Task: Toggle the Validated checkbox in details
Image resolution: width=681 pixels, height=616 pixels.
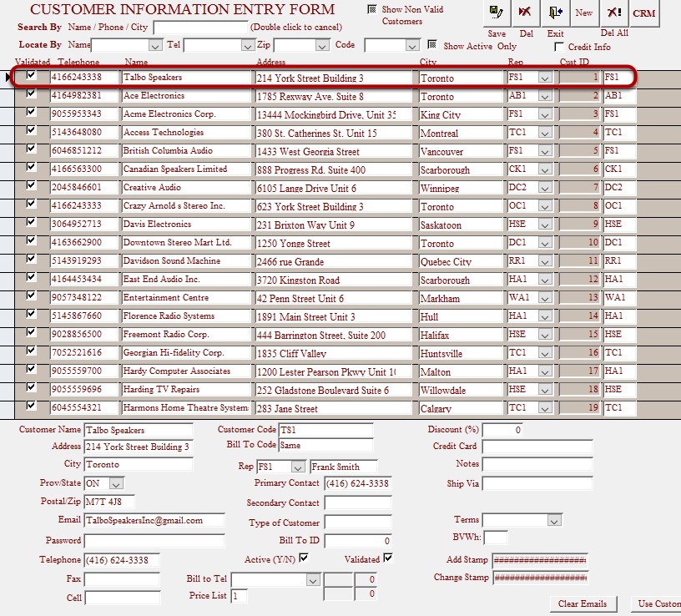Action: (x=388, y=558)
